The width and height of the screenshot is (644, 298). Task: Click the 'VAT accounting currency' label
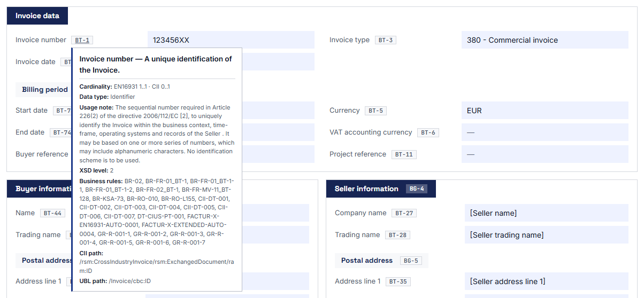point(371,132)
